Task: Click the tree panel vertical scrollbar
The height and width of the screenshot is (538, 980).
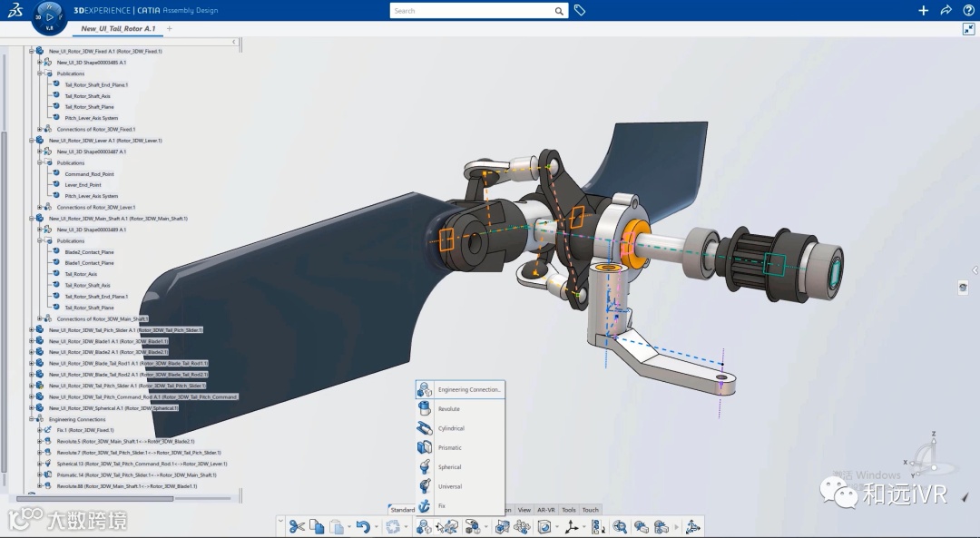Action: [x=5, y=302]
